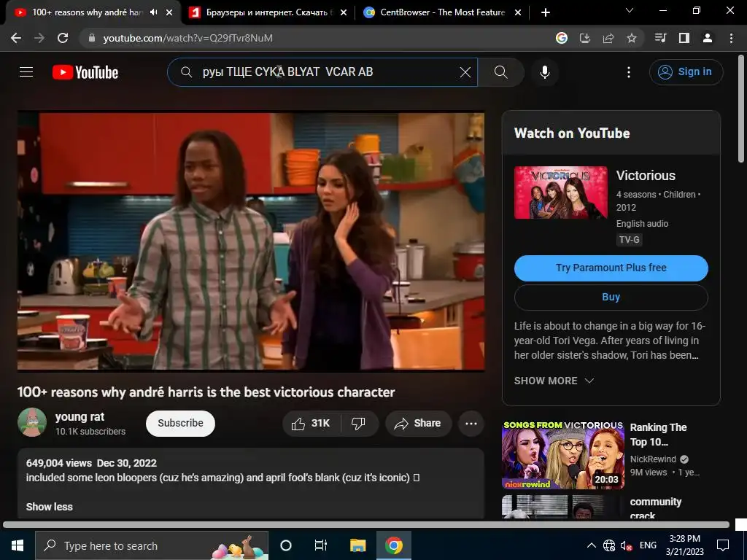
Task: Buy the Victorious series
Action: 611,297
